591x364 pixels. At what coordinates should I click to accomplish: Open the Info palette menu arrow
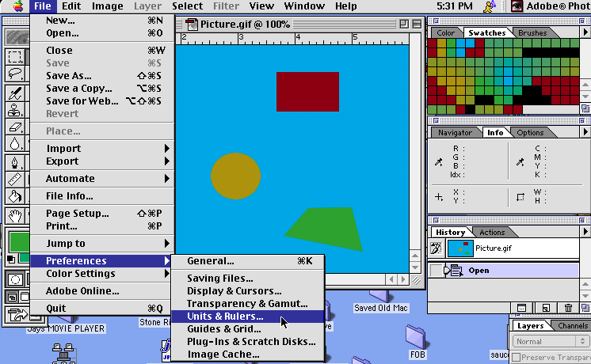(585, 132)
